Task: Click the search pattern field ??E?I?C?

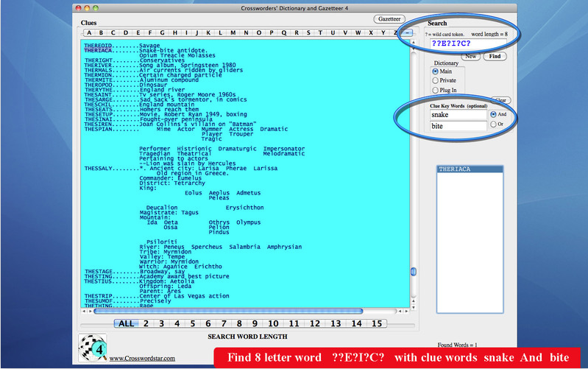Action: tap(468, 43)
